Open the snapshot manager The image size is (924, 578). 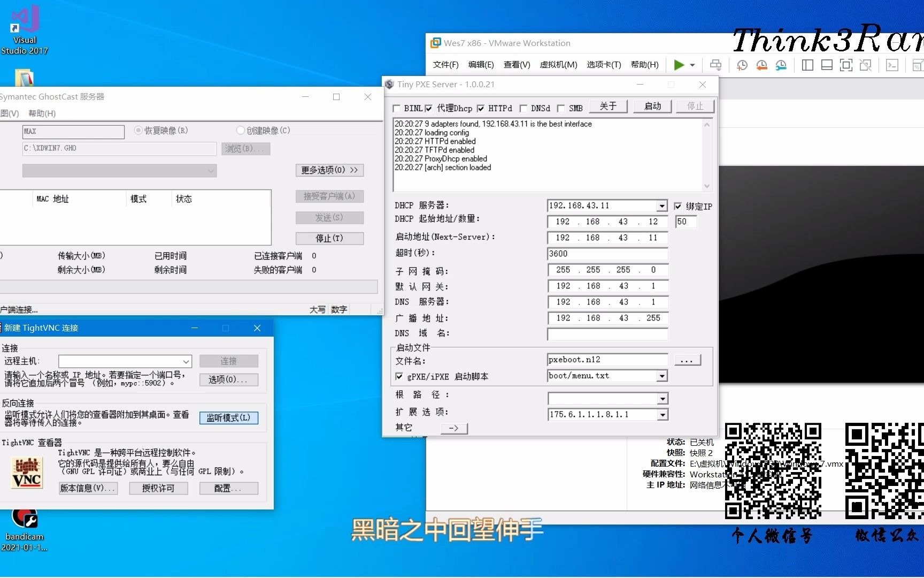[x=781, y=65]
